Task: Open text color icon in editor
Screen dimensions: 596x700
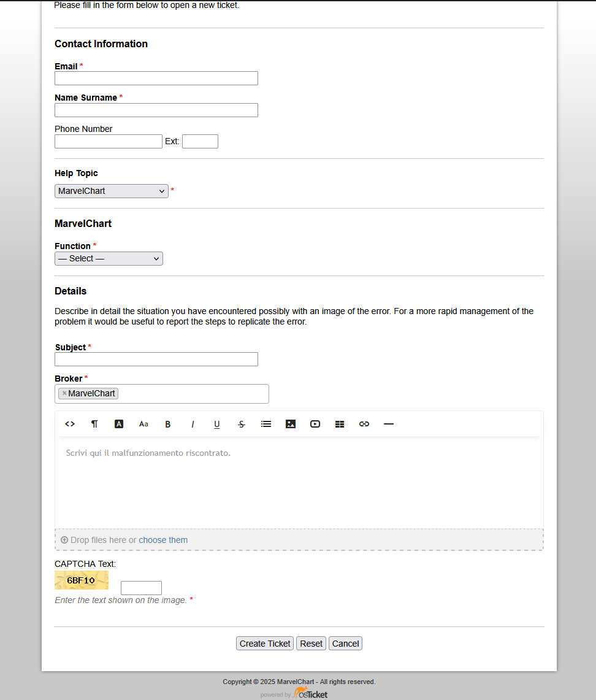Action: tap(119, 424)
